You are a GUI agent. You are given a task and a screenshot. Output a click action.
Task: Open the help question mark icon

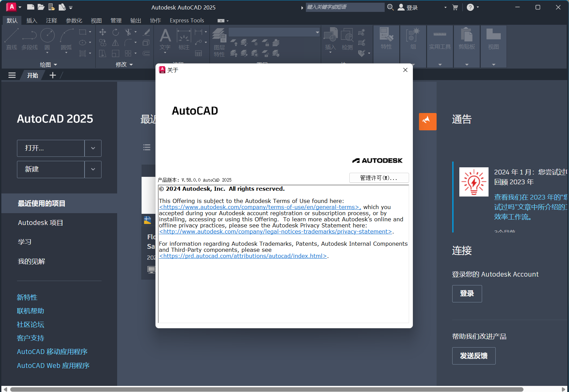(x=470, y=7)
